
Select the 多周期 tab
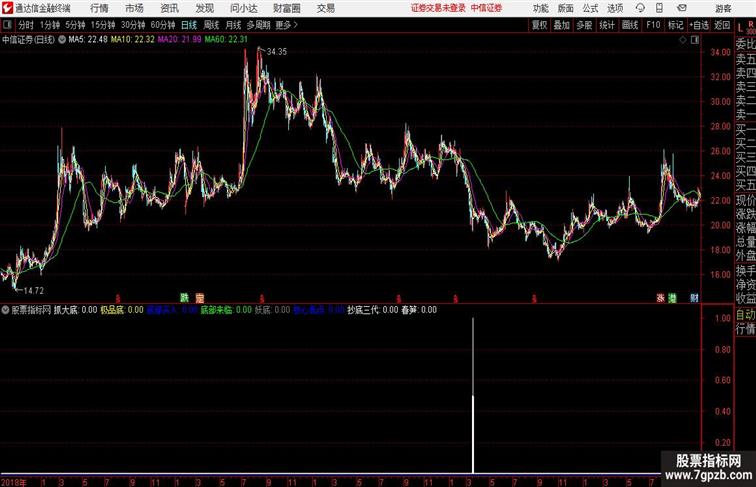point(258,25)
